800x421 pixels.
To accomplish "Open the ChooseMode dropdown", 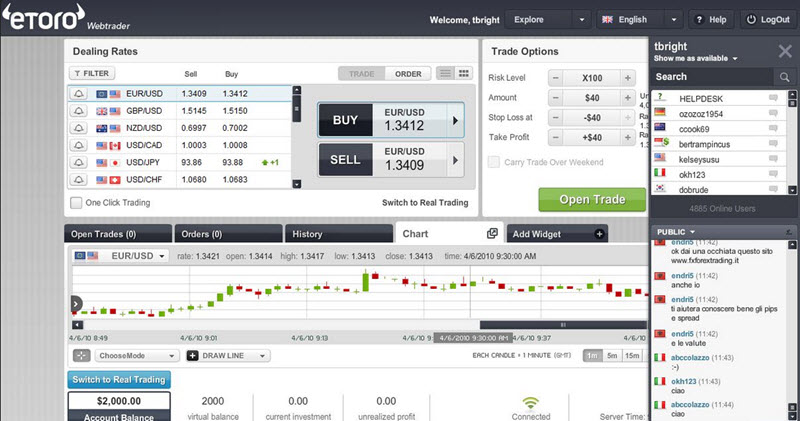I will (137, 356).
